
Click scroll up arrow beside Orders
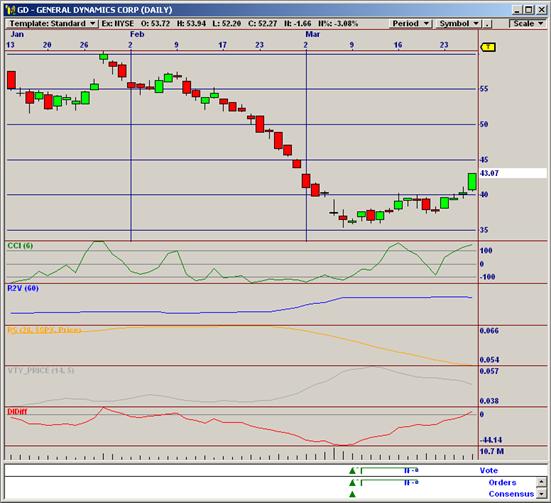pyautogui.click(x=541, y=482)
